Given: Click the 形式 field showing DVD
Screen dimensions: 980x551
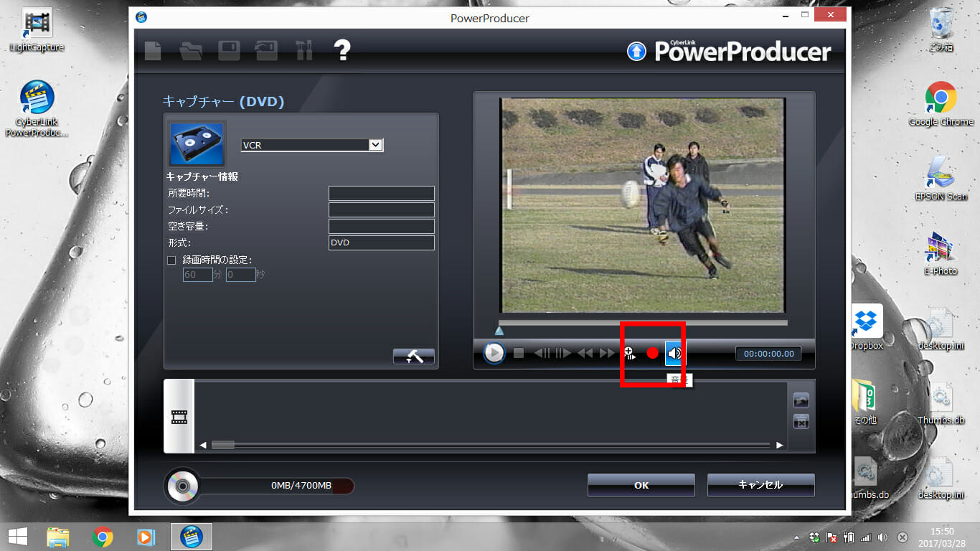Looking at the screenshot, I should (382, 242).
